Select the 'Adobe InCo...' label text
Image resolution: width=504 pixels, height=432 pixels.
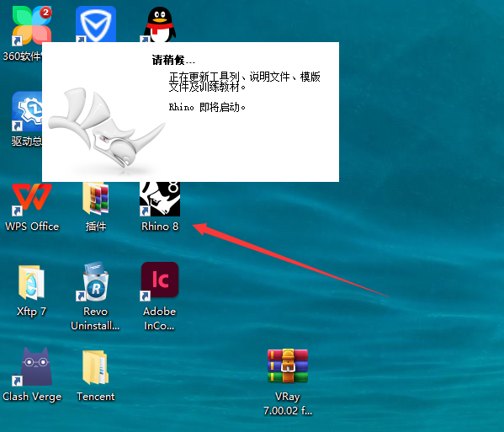click(x=159, y=319)
